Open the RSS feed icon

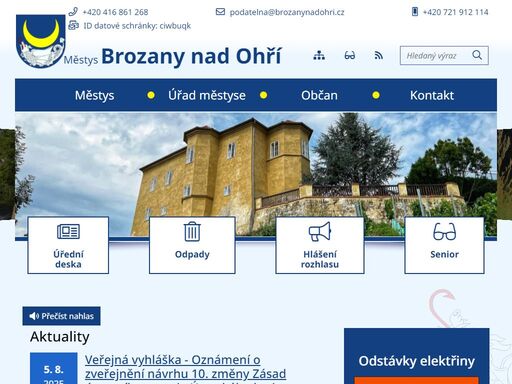[x=379, y=55]
